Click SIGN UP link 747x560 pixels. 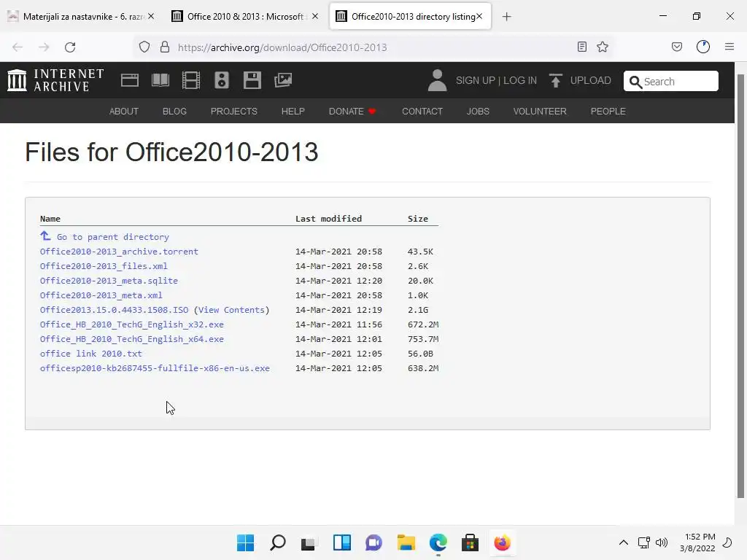(475, 80)
